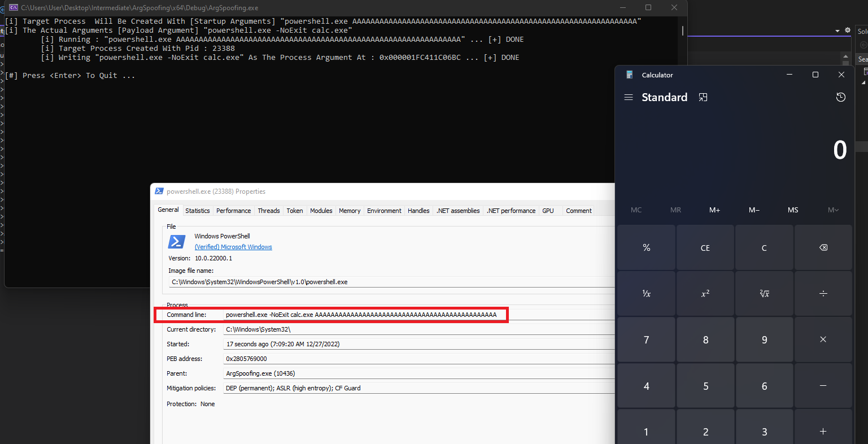This screenshot has width=868, height=444.
Task: Click the Mitigation policies field
Action: [419, 388]
